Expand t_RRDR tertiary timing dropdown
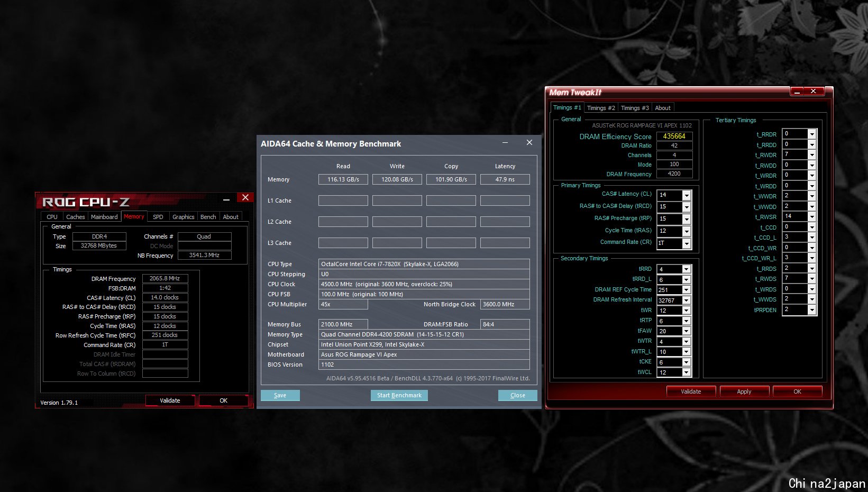The image size is (868, 492). point(812,134)
